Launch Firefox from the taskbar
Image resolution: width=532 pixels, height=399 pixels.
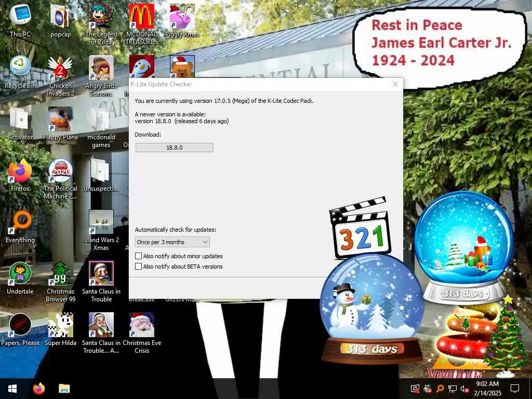[x=38, y=389]
